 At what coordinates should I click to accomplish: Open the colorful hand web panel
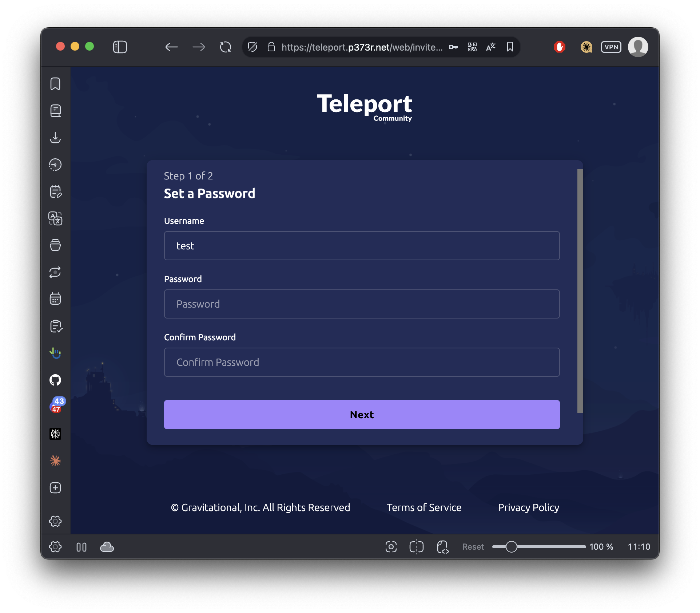[55, 353]
